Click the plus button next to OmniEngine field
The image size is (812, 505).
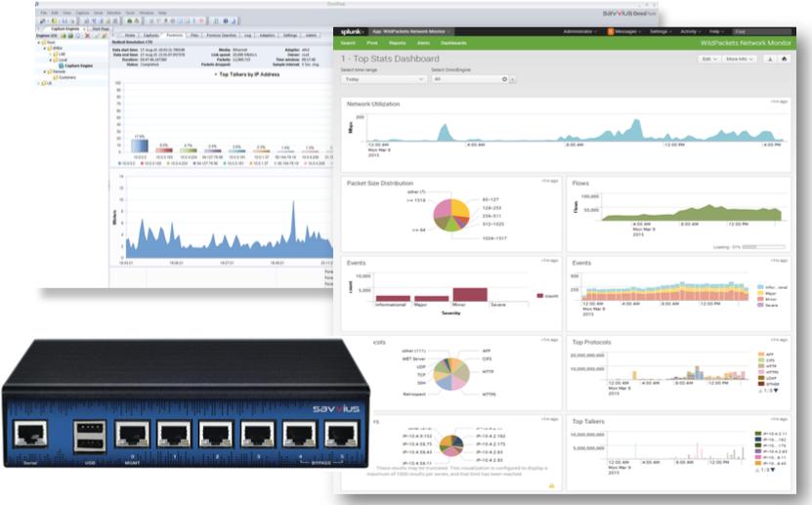pyautogui.click(x=513, y=80)
